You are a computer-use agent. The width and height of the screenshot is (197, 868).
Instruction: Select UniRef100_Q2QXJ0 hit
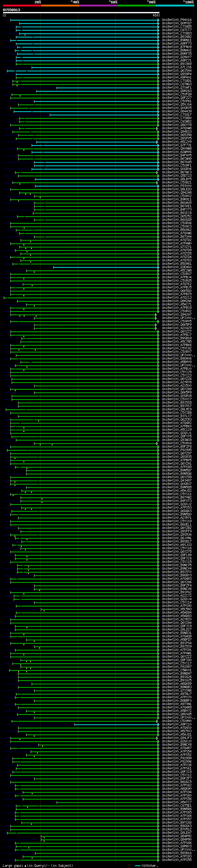(x=176, y=741)
